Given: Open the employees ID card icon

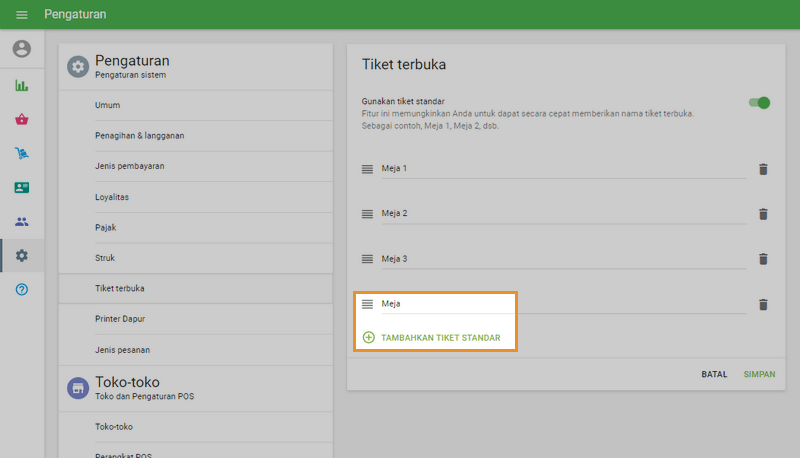Looking at the screenshot, I should tap(22, 187).
